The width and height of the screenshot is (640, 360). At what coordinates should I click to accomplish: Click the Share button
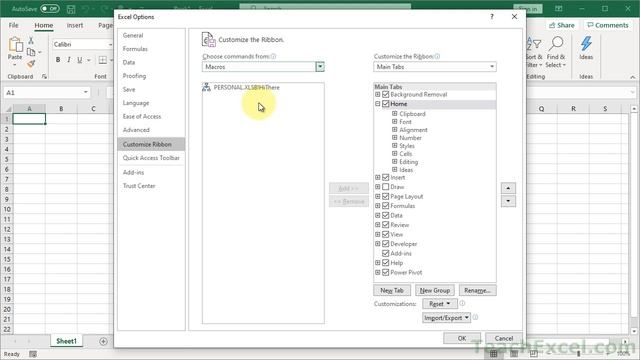tap(562, 25)
